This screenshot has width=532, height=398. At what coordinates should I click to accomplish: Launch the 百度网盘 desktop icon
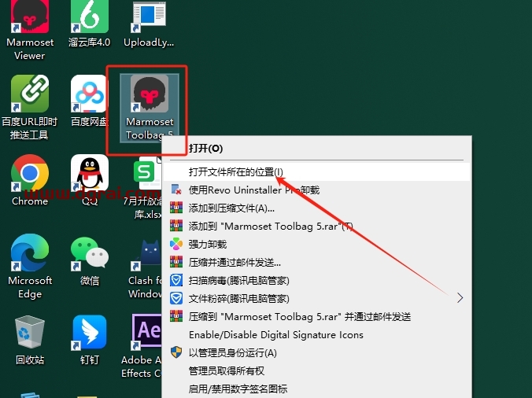(90, 101)
